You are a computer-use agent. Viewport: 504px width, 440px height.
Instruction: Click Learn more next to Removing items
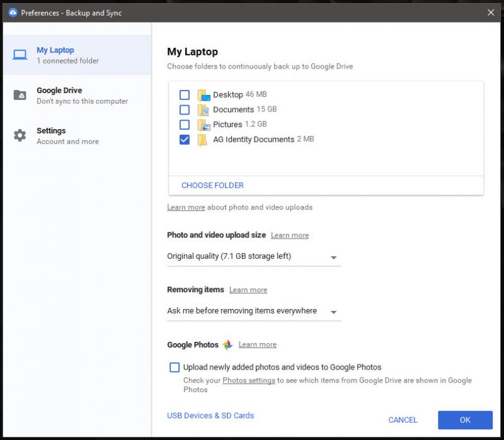pos(248,290)
